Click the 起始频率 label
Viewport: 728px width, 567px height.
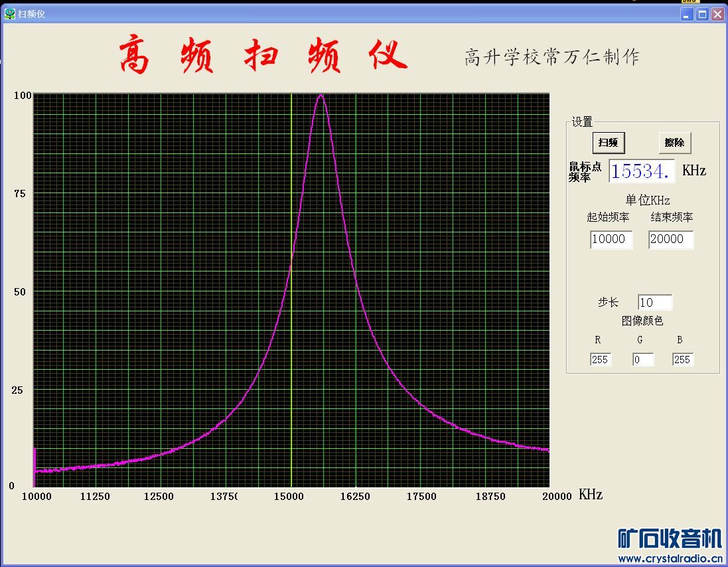tap(608, 217)
